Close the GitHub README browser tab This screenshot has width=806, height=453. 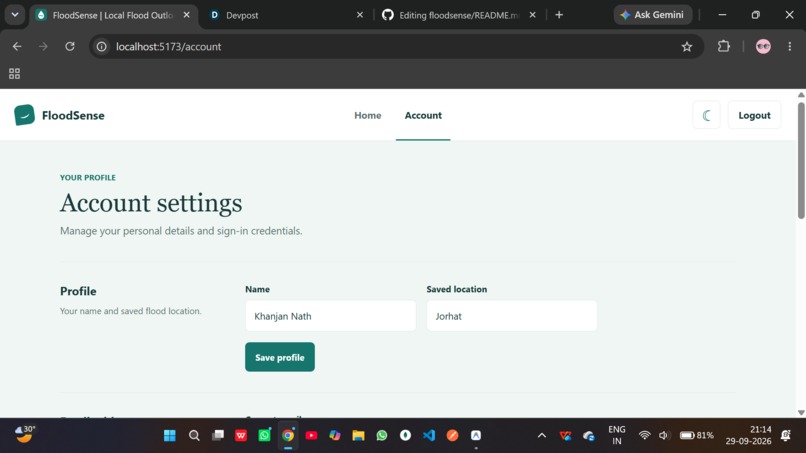click(x=533, y=15)
